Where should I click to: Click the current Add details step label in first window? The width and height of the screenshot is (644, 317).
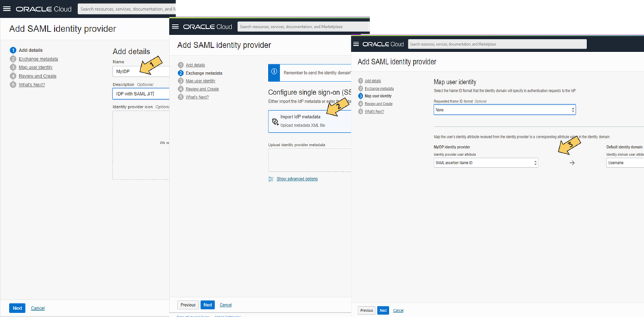[x=31, y=50]
